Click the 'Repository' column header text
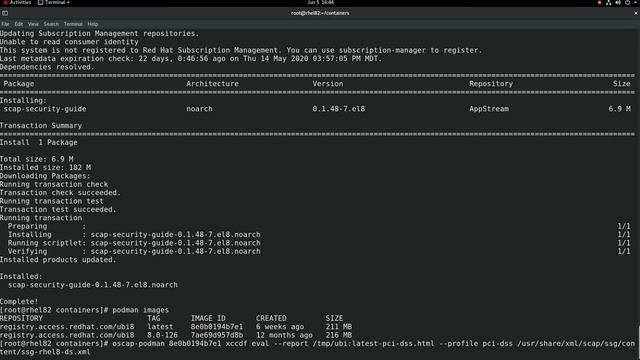The width and height of the screenshot is (640, 360). pos(491,84)
